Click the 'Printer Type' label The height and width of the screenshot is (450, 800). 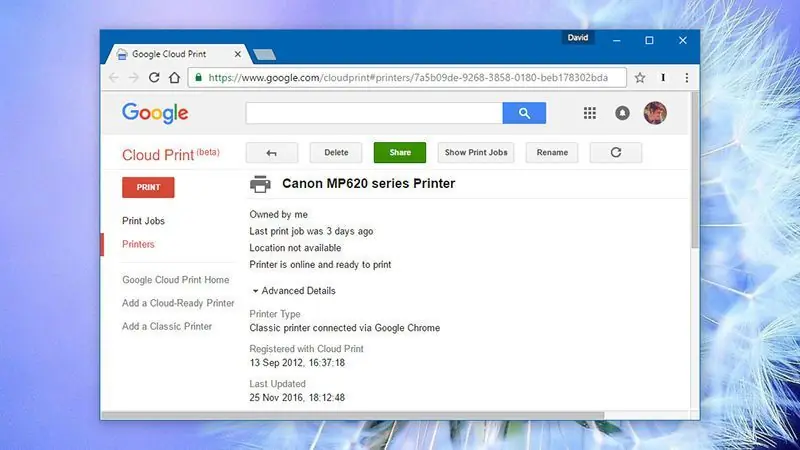coord(275,314)
